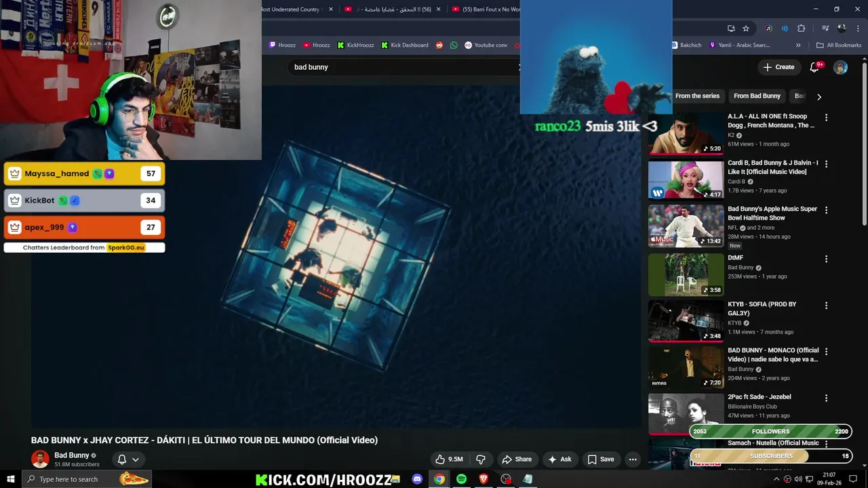Open the Yamli - Arabic Search bookmark
The width and height of the screenshot is (868, 488).
pyautogui.click(x=740, y=45)
